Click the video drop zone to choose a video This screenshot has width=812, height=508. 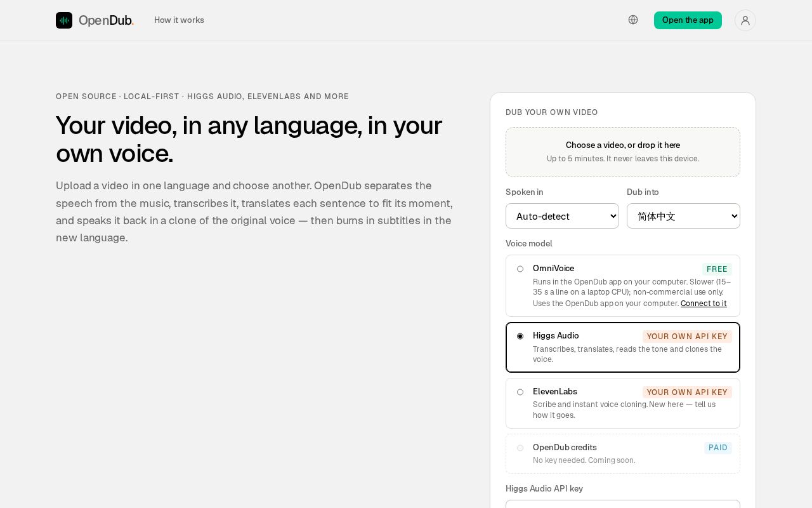623,152
